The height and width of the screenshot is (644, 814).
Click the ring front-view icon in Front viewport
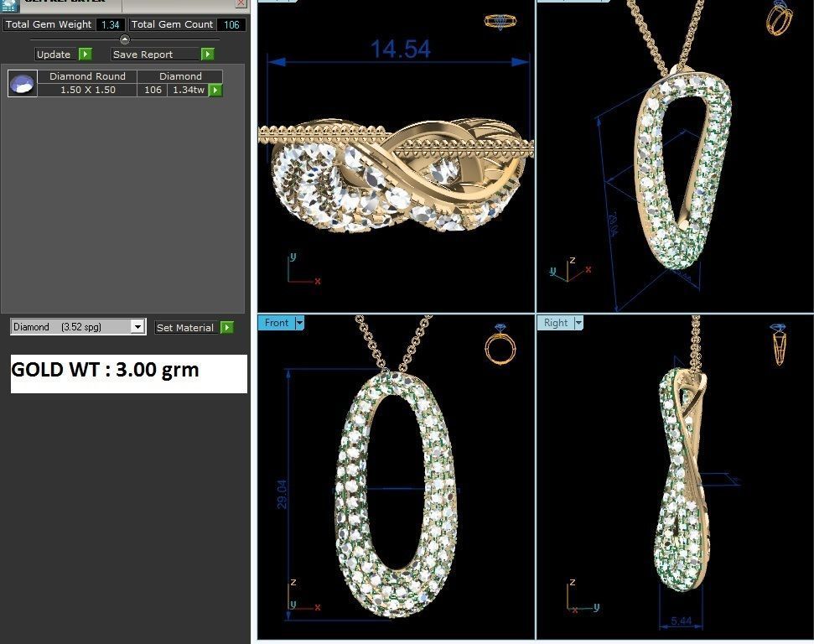pyautogui.click(x=500, y=344)
